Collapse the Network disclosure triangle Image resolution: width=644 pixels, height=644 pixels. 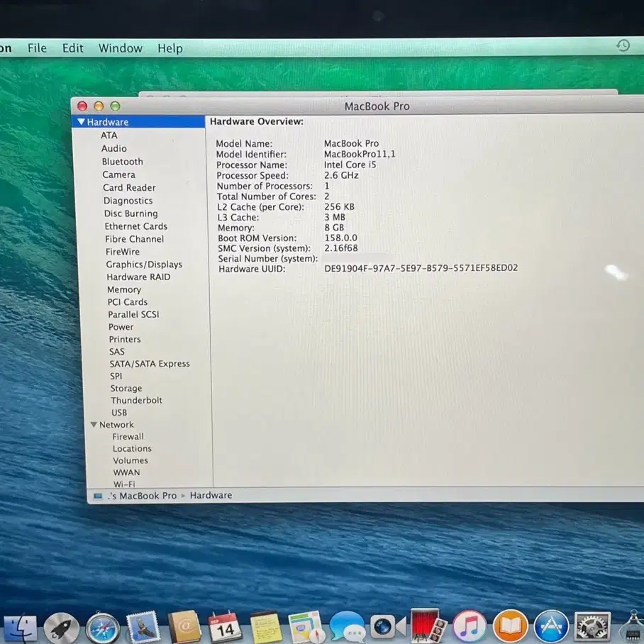pyautogui.click(x=94, y=424)
